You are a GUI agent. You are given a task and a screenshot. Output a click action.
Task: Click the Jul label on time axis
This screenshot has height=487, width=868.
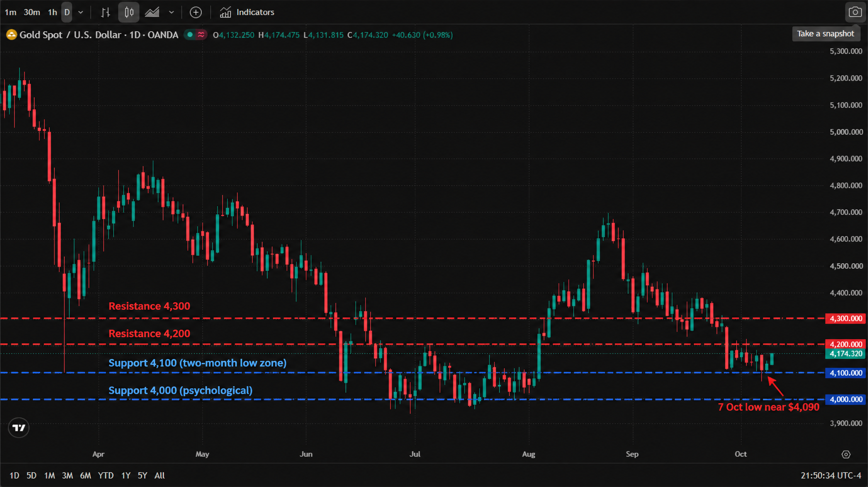415,454
